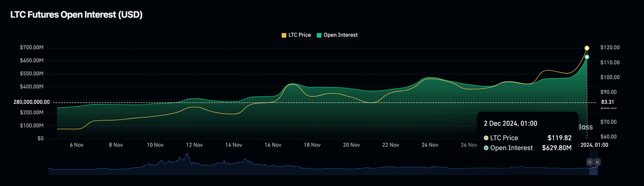Select the green open interest point marker on chart
Screen dimensions: 644x186
click(587, 57)
